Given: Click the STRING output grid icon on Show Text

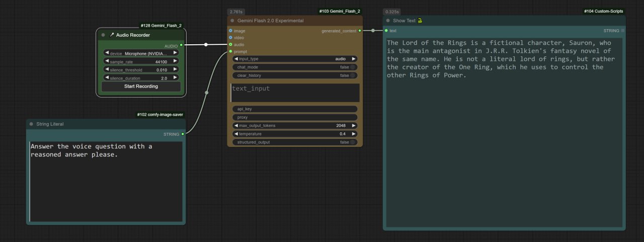Looking at the screenshot, I should click(x=623, y=31).
